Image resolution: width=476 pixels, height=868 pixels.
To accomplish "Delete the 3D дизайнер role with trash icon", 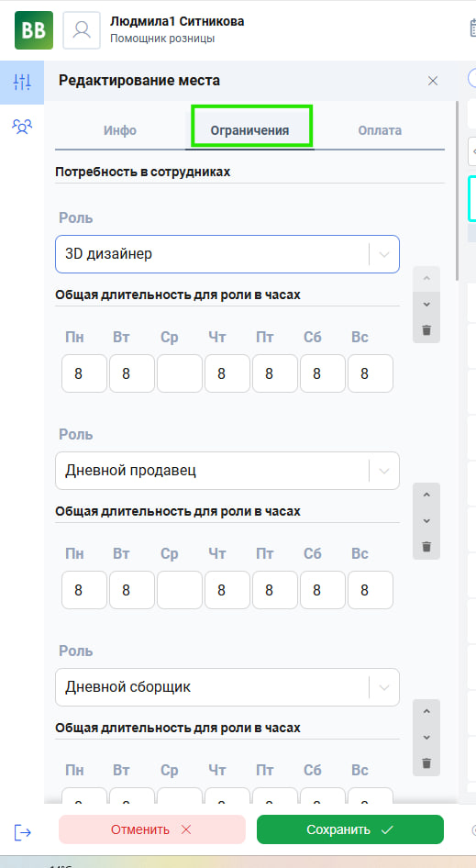I will (426, 330).
